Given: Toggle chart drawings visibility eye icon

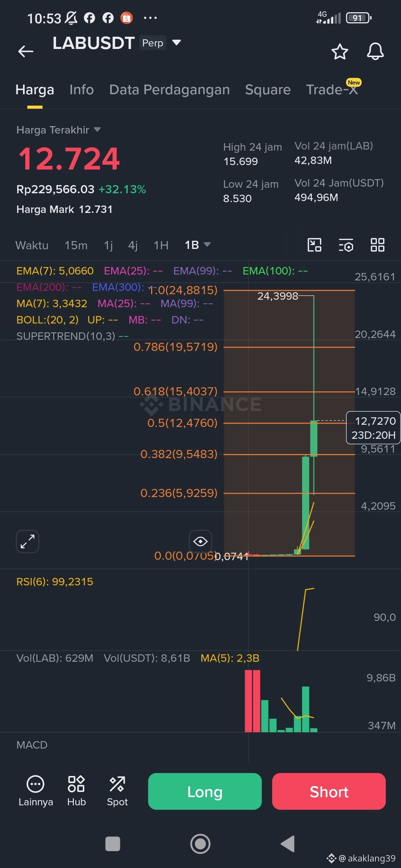Looking at the screenshot, I should pyautogui.click(x=200, y=542).
